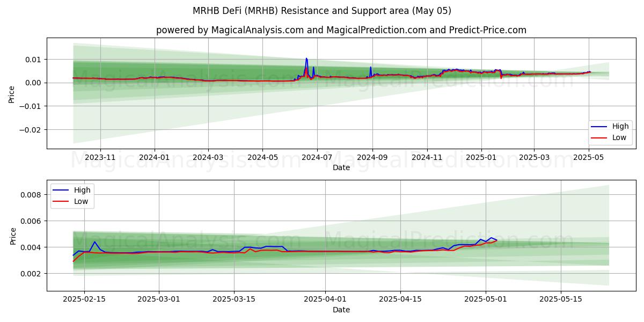Click the 2025-04-01 date tick on the bottom chart

tap(325, 299)
